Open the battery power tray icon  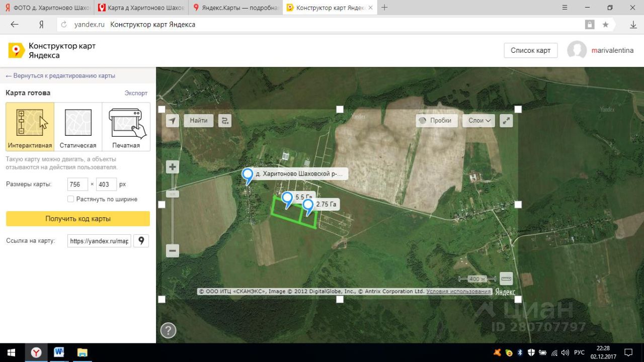click(x=543, y=352)
